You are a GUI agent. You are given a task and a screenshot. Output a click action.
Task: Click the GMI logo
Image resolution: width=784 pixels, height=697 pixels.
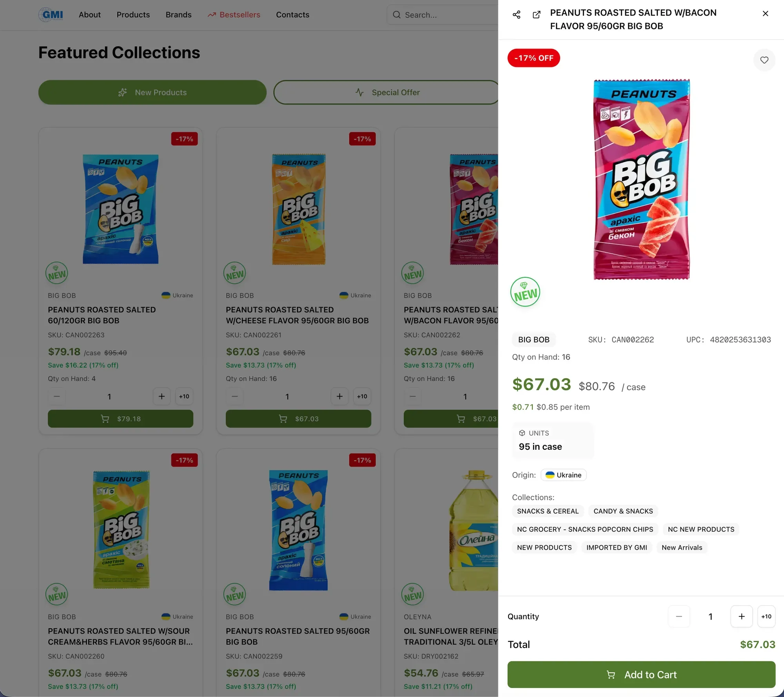tap(51, 14)
